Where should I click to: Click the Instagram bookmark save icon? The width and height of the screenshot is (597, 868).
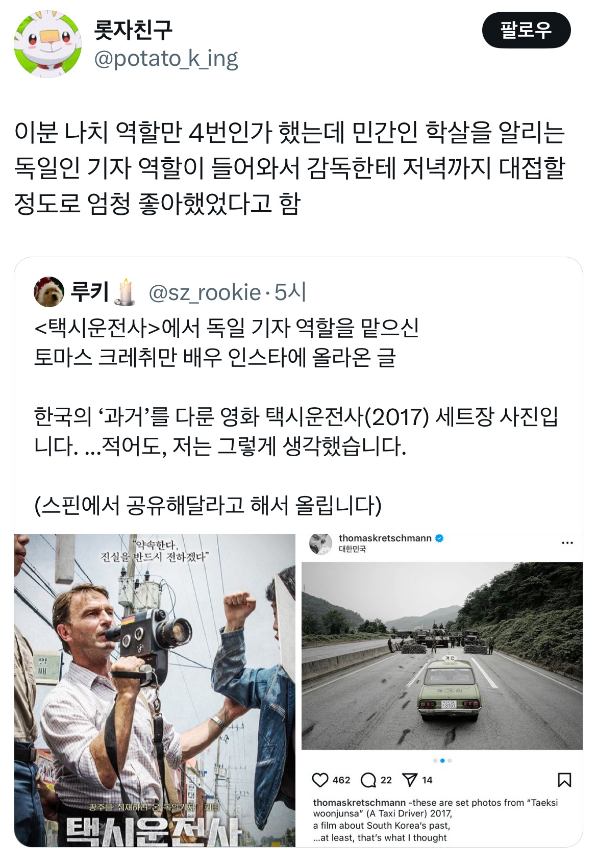[x=564, y=780]
